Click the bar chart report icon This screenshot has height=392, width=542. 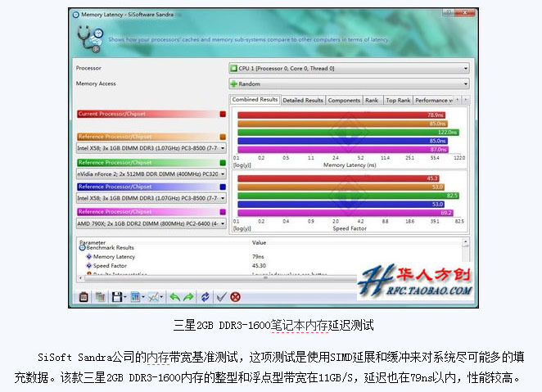[x=135, y=297]
